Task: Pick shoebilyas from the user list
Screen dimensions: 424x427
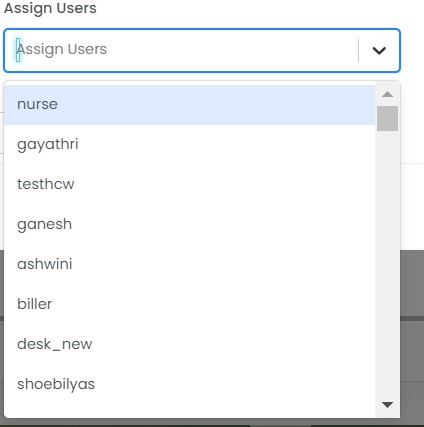Action: 189,384
